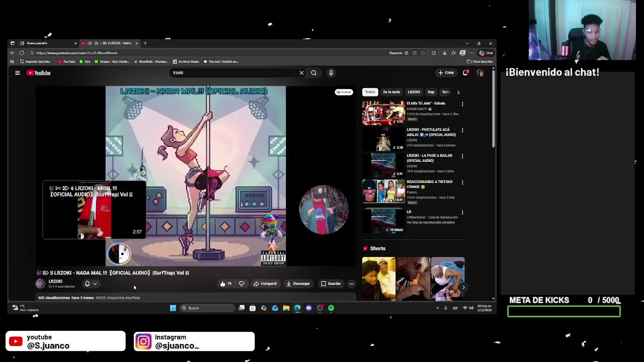
Task: Open File Explorer from the taskbar
Action: (x=286, y=308)
